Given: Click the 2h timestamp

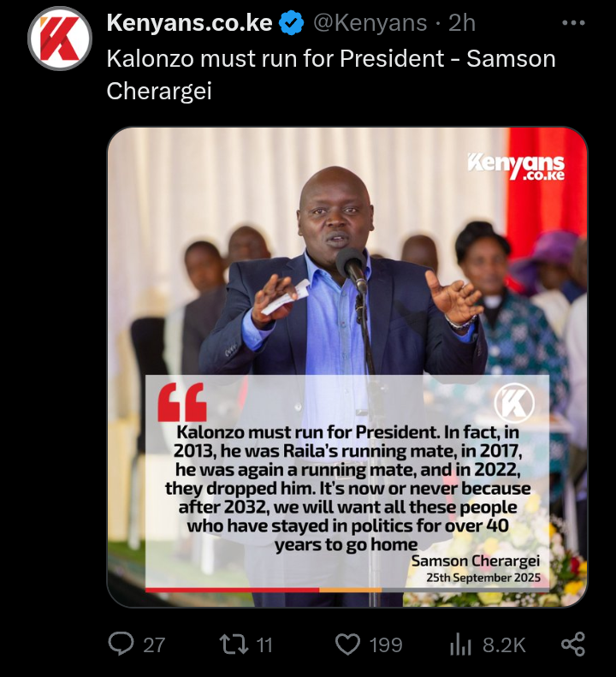Looking at the screenshot, I should click(461, 23).
